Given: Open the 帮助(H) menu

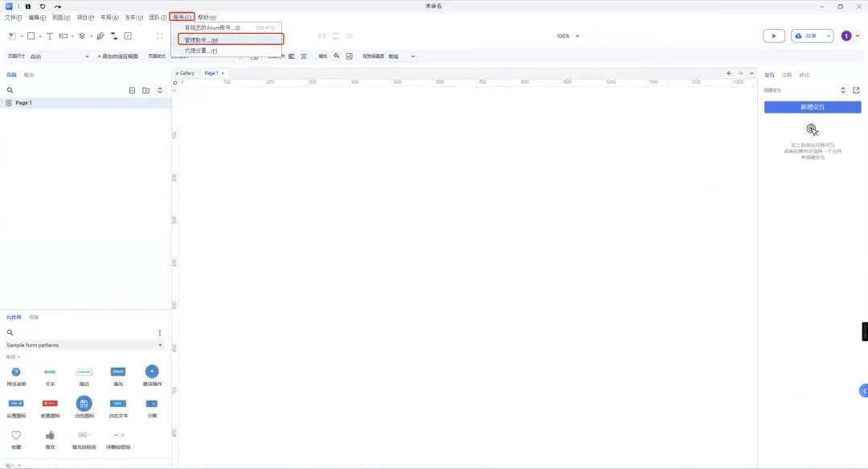Looking at the screenshot, I should (x=207, y=18).
